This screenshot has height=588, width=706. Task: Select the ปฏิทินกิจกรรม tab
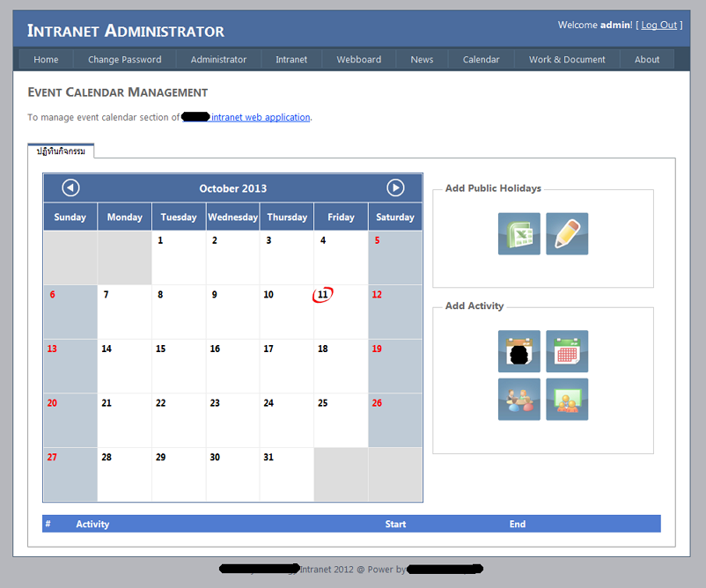click(x=61, y=151)
